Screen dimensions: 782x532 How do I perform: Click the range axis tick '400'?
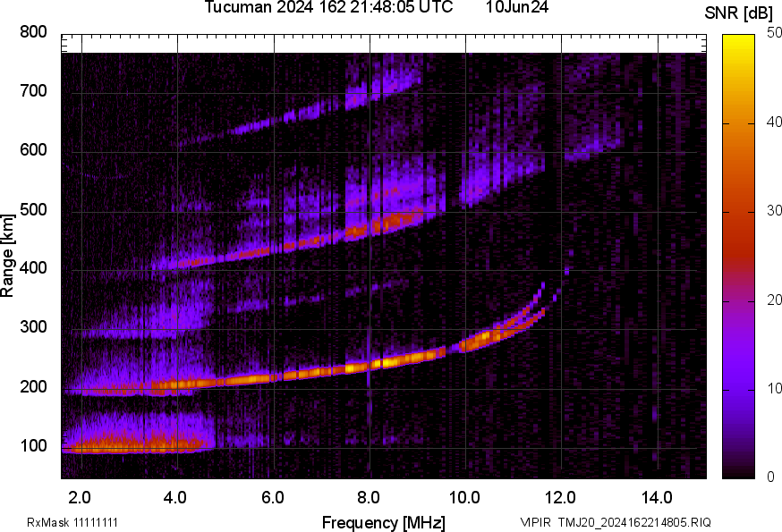coord(33,268)
